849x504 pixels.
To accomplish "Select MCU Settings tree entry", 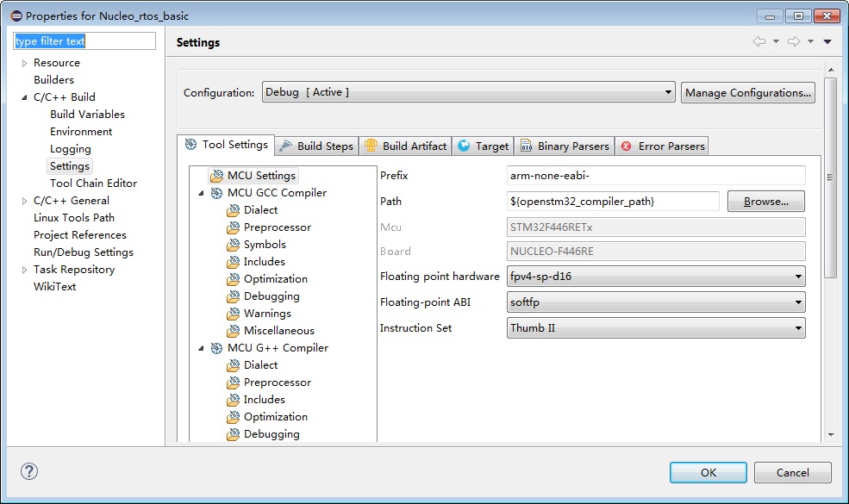I will tap(260, 176).
